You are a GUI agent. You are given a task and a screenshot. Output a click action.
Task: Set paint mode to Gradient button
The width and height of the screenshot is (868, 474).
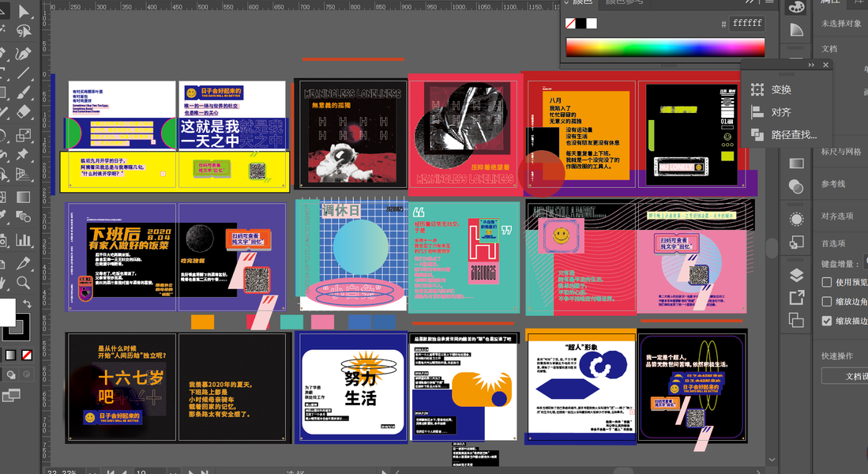[x=11, y=355]
